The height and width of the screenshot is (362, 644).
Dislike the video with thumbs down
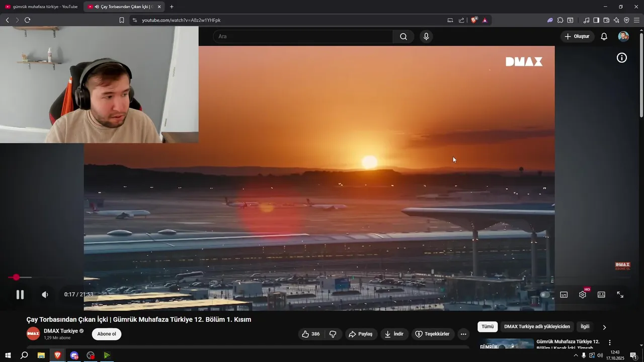(x=333, y=334)
